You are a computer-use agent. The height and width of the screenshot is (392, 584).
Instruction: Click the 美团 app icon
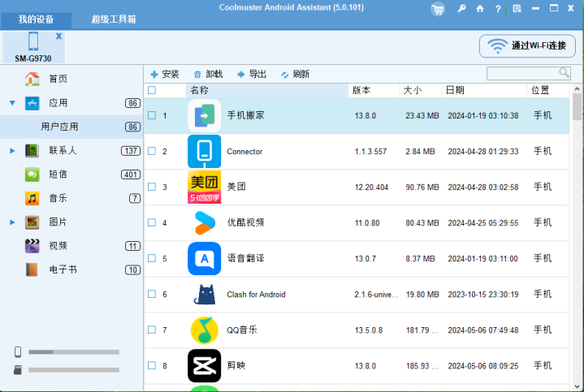[x=204, y=187]
